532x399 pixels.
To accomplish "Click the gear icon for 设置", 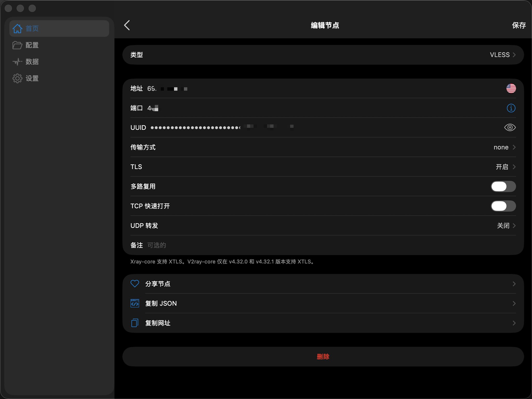I will click(x=17, y=78).
